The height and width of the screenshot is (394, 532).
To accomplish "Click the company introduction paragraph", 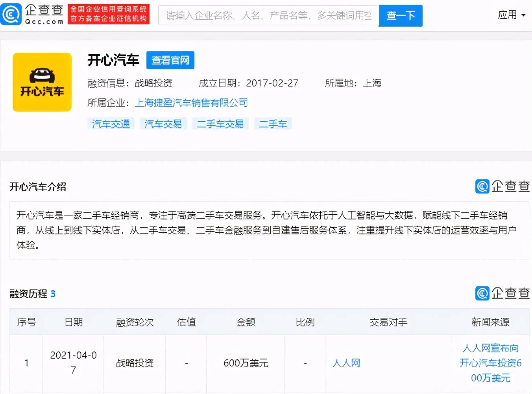I will (x=269, y=230).
